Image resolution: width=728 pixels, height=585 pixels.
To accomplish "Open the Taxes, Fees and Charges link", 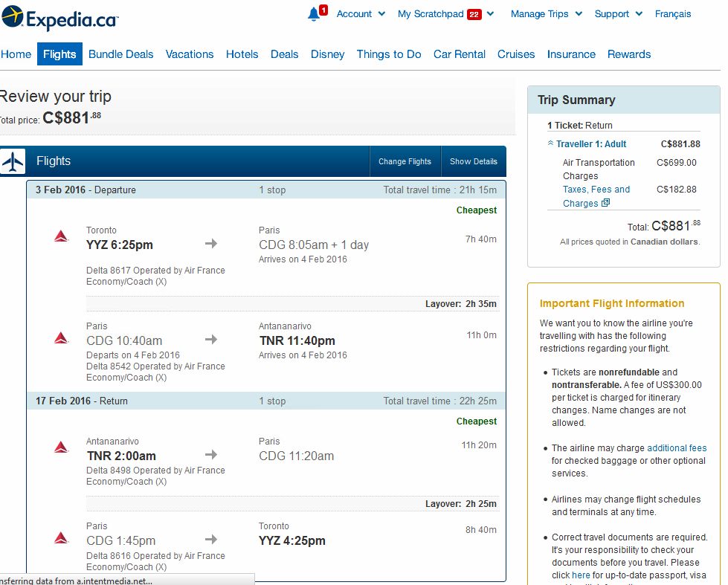I will (x=596, y=196).
